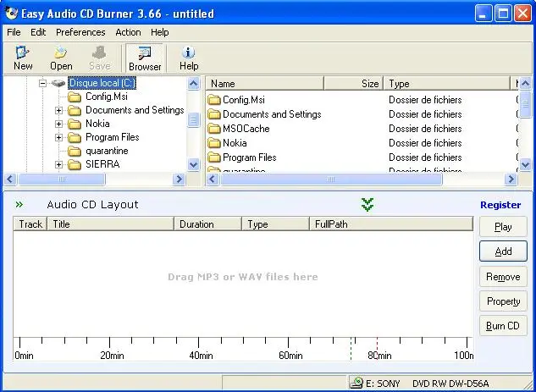Click the file list horizontal scroll right arrow

click(x=511, y=179)
